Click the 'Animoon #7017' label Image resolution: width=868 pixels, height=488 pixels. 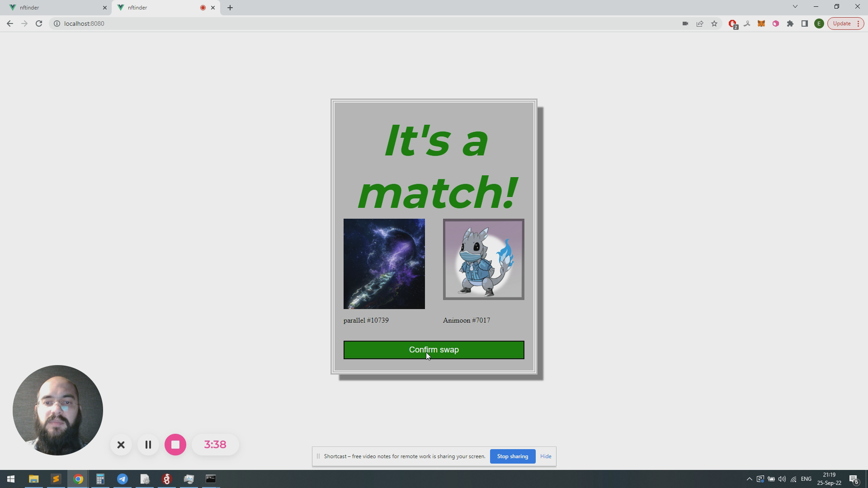click(466, 320)
